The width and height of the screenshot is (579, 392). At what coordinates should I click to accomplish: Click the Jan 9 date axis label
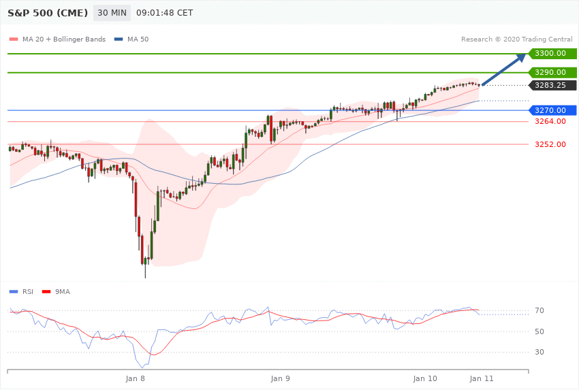(280, 378)
